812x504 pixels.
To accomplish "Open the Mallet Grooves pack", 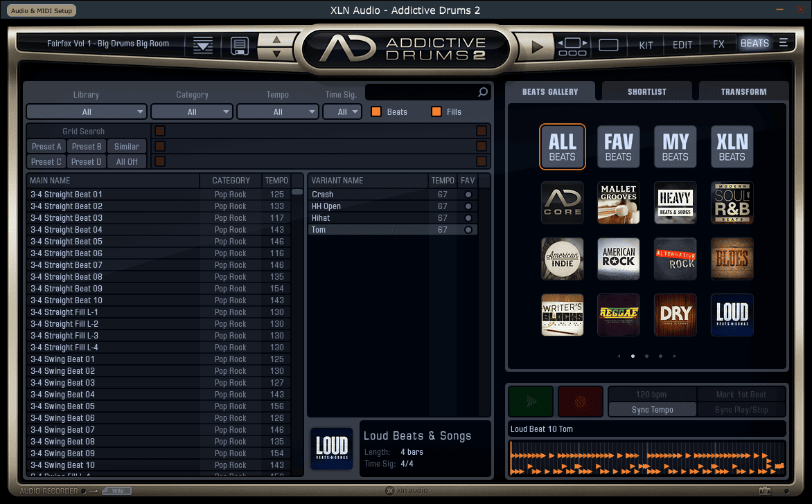I will click(618, 202).
